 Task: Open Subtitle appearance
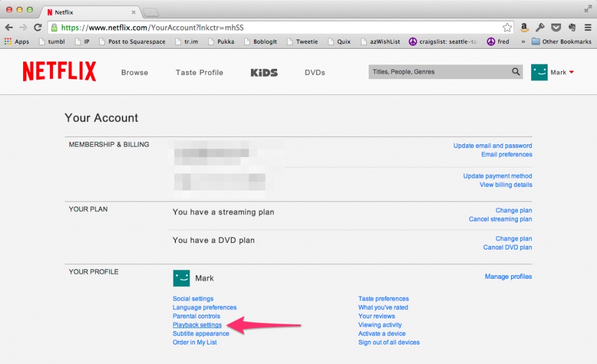tap(200, 334)
